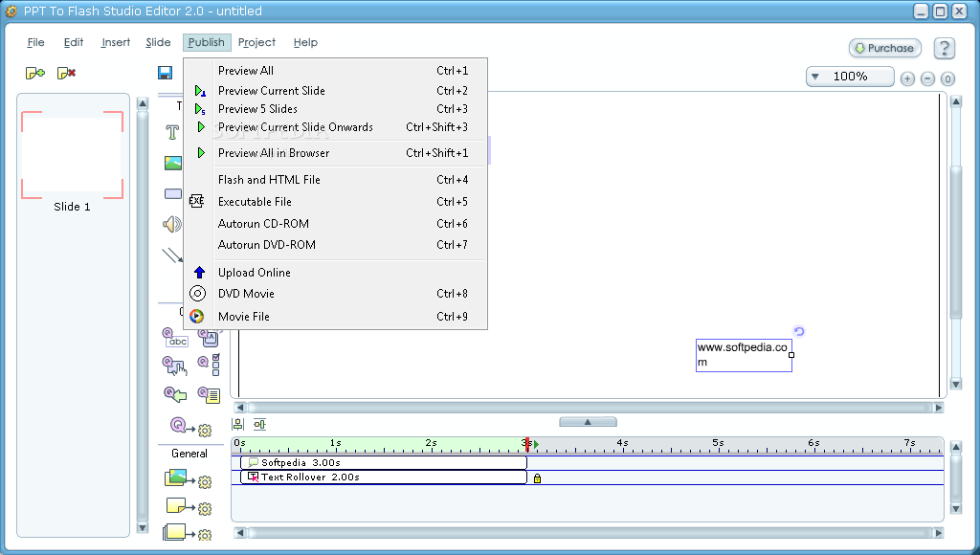Viewport: 980px width, 555px height.
Task: Click the delete slide icon
Action: tap(66, 73)
